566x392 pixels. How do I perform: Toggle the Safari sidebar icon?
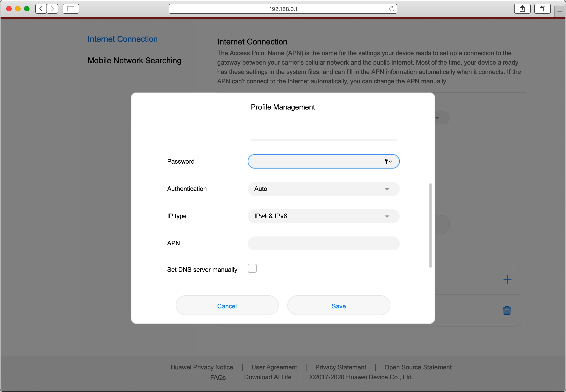(x=71, y=8)
